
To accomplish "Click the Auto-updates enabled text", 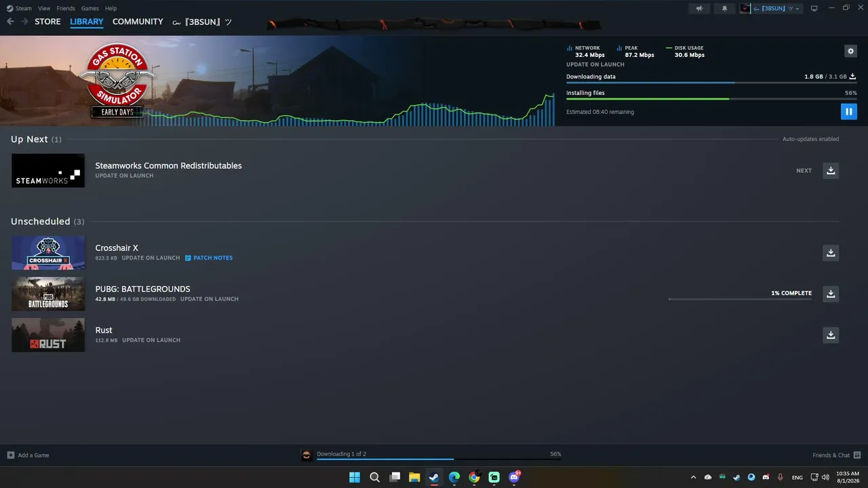I will tap(810, 139).
